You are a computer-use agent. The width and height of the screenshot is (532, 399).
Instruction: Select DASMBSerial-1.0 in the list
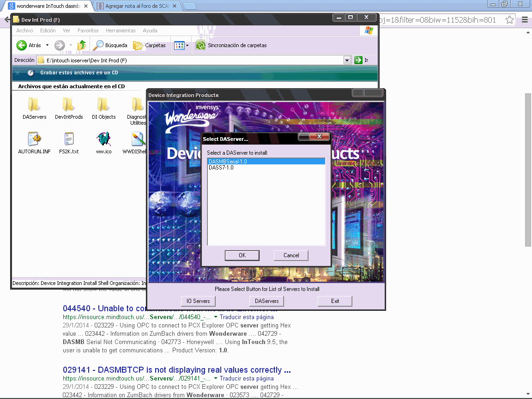point(266,162)
